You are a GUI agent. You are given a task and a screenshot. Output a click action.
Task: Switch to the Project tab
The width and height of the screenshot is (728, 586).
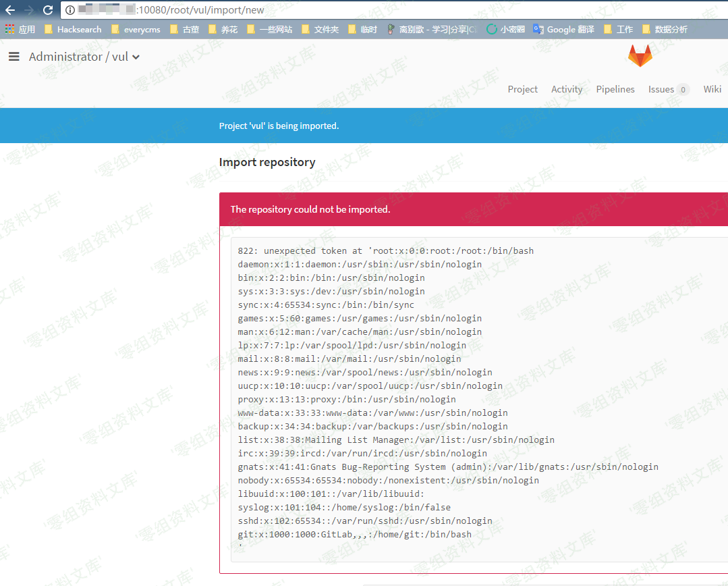point(523,89)
